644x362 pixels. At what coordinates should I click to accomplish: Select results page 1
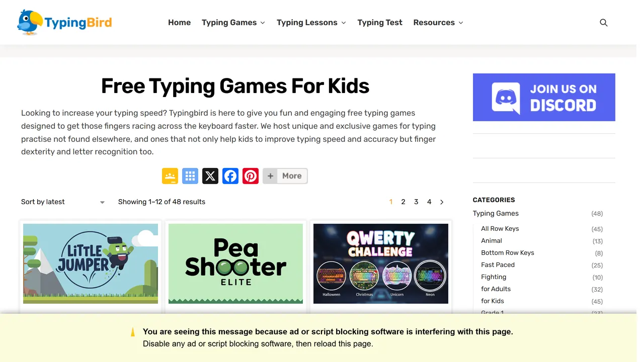coord(391,202)
